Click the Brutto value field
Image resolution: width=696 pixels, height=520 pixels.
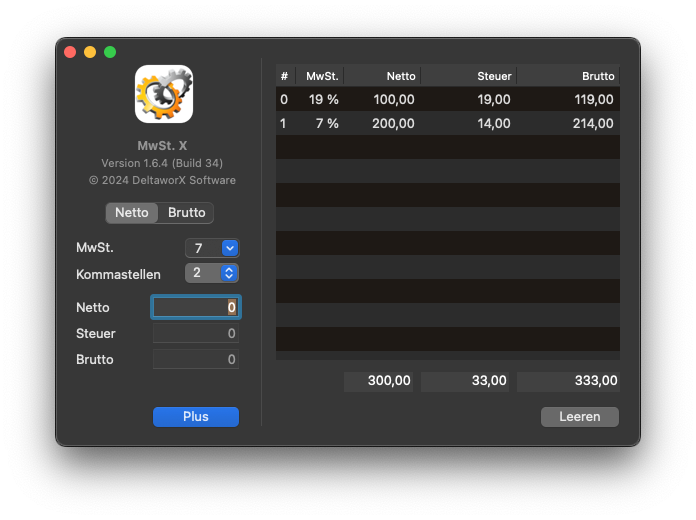point(196,359)
